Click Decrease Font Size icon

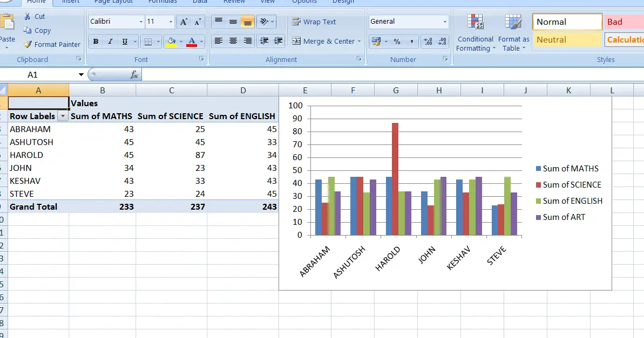point(198,22)
